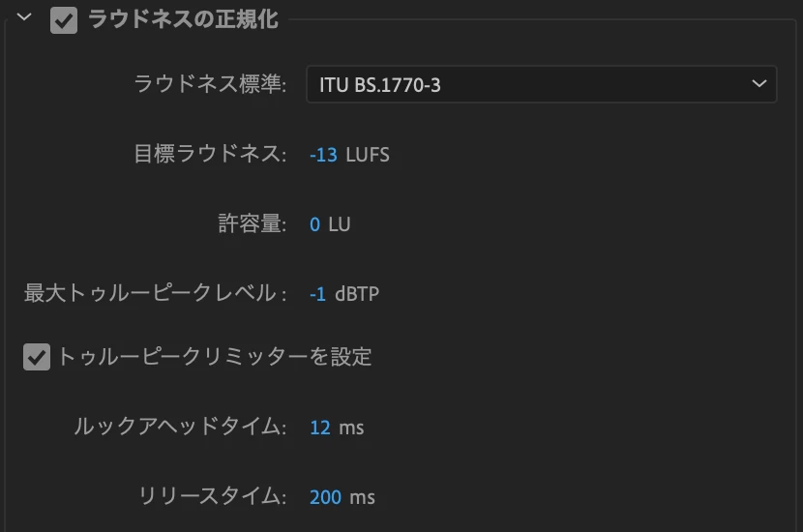Toggle the ラウドネスの正規化 checkbox
Viewport: 803px width, 532px height.
(64, 20)
